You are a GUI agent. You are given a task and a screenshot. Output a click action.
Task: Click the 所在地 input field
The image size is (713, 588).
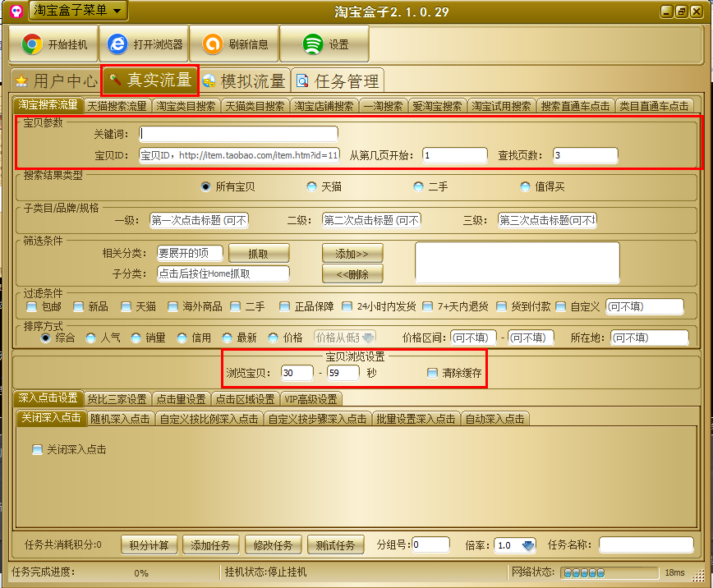649,338
